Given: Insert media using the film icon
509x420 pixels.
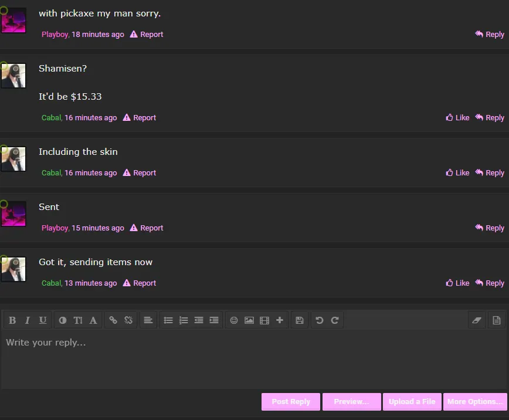Looking at the screenshot, I should [264, 320].
